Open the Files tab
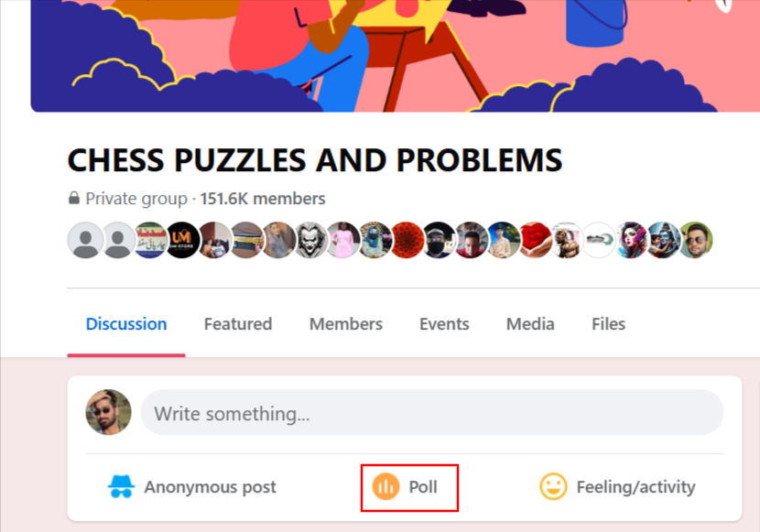 click(608, 323)
